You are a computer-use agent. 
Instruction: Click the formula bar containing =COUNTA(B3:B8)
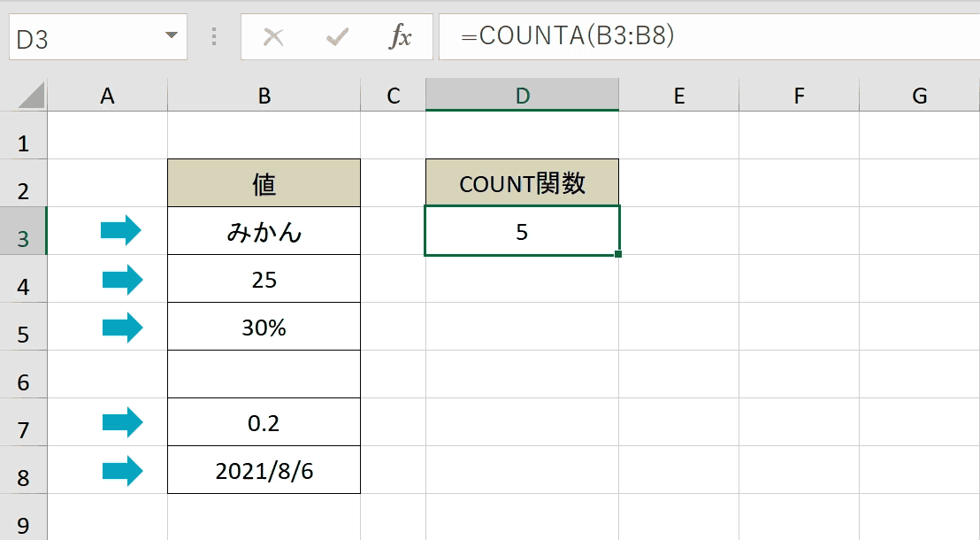[x=709, y=37]
